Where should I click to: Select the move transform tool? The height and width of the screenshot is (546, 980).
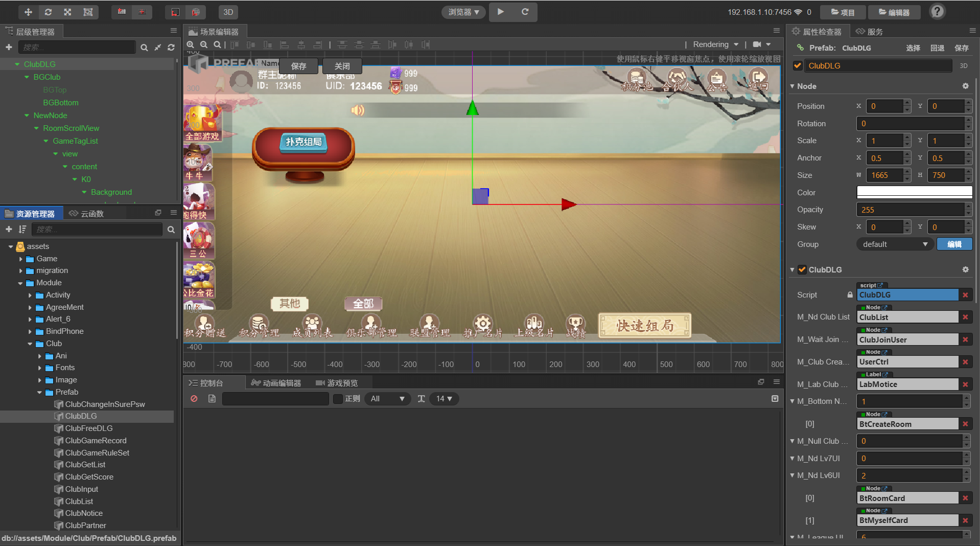[x=29, y=12]
